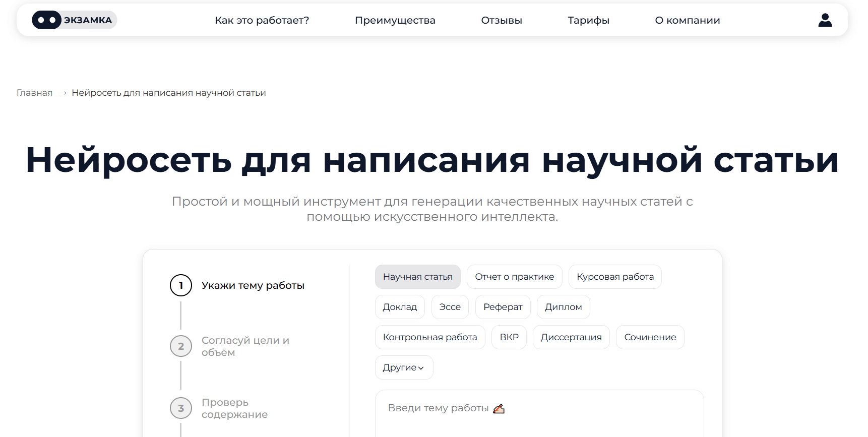This screenshot has width=868, height=437.
Task: Pick the Диплом work type
Action: point(563,307)
